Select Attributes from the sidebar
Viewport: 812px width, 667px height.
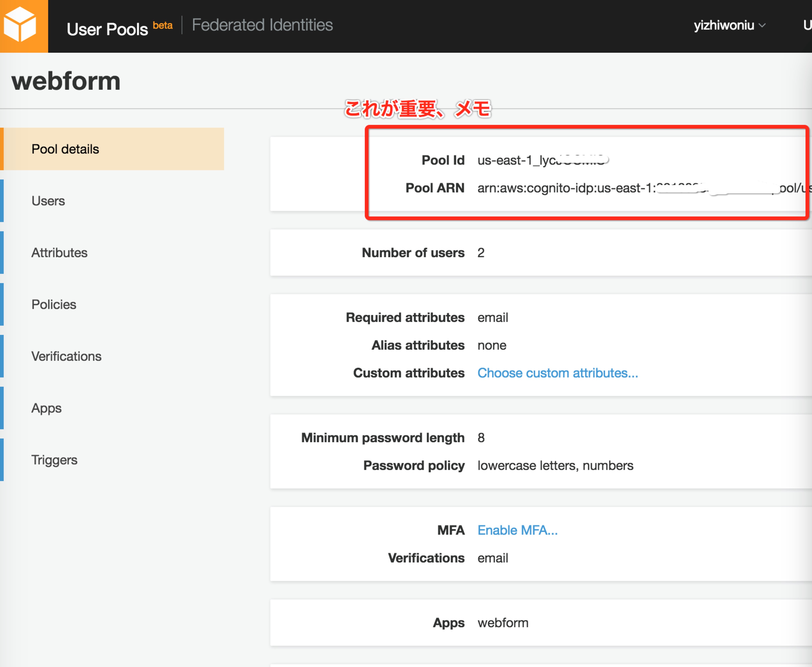(59, 252)
